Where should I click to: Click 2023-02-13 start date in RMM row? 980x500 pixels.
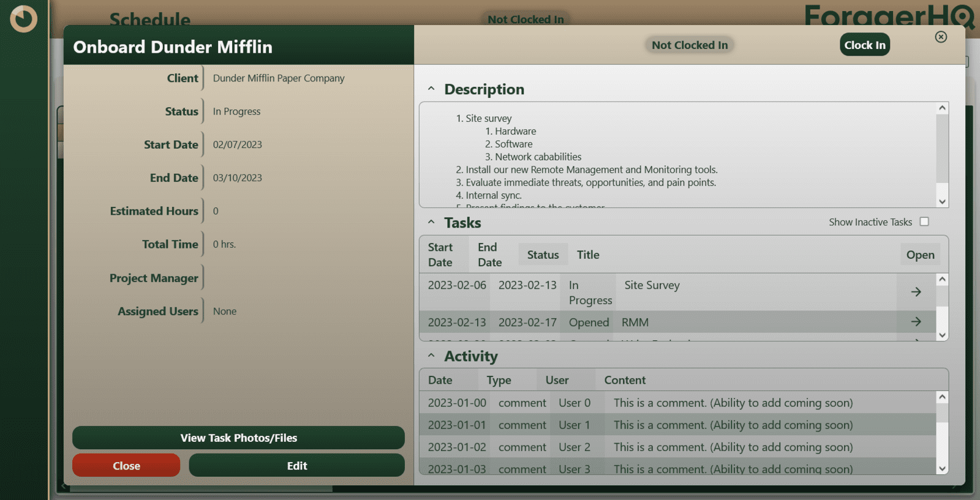coord(457,323)
